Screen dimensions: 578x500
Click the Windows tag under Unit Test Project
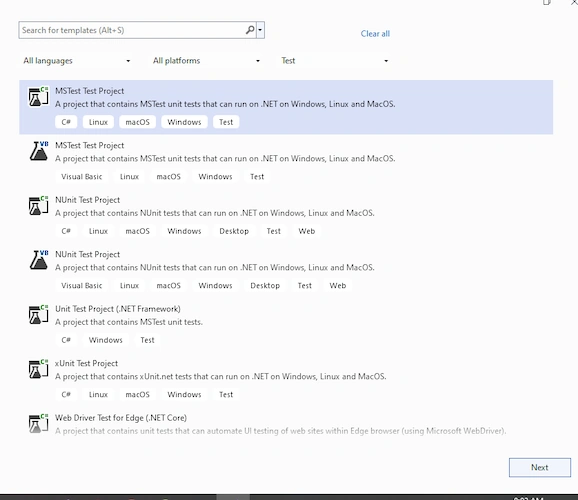tap(105, 340)
